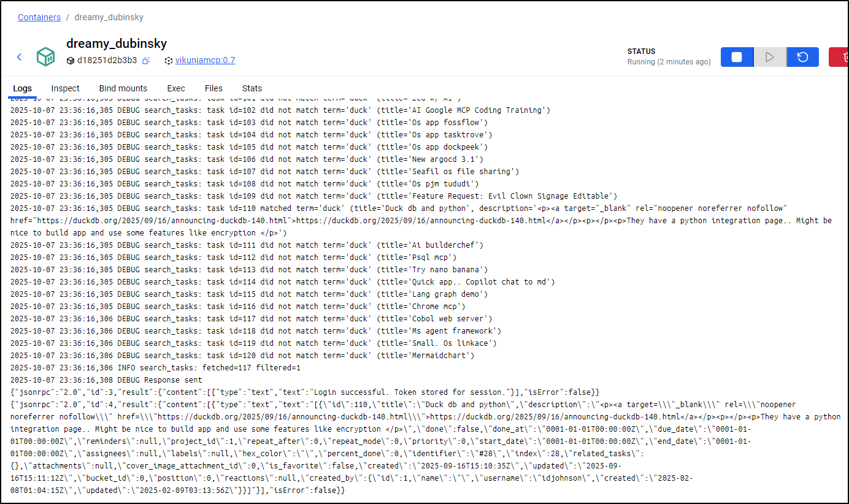Delete the container using red trash button
This screenshot has height=504, width=849.
pos(839,57)
